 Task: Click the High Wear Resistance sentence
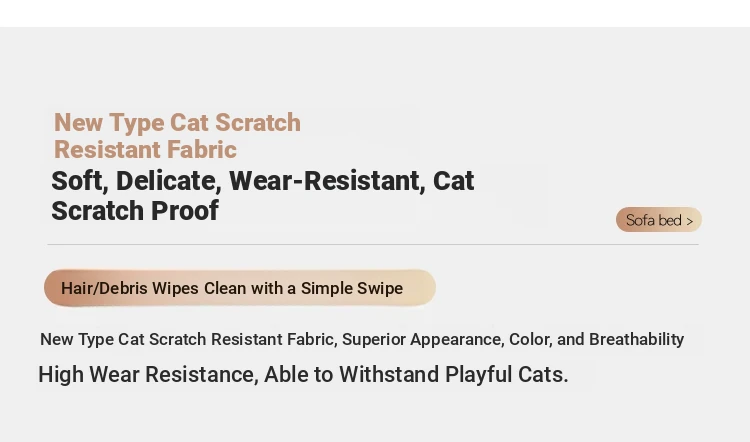(x=302, y=375)
